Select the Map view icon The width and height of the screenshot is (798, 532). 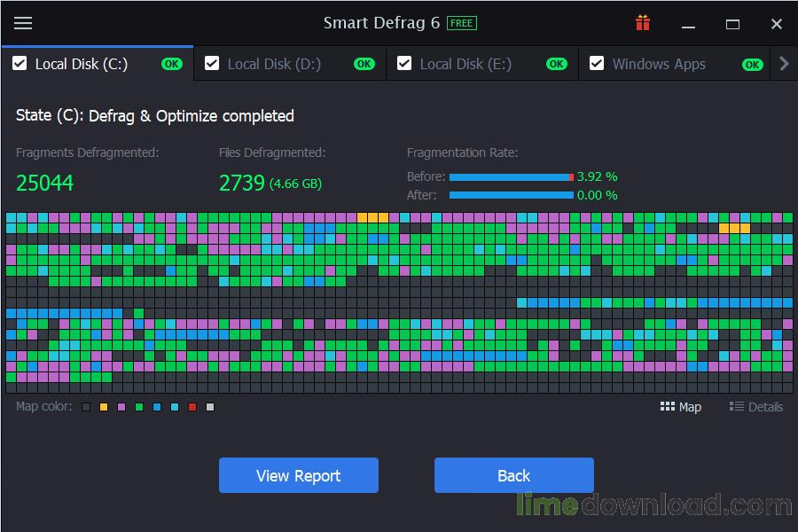(680, 406)
